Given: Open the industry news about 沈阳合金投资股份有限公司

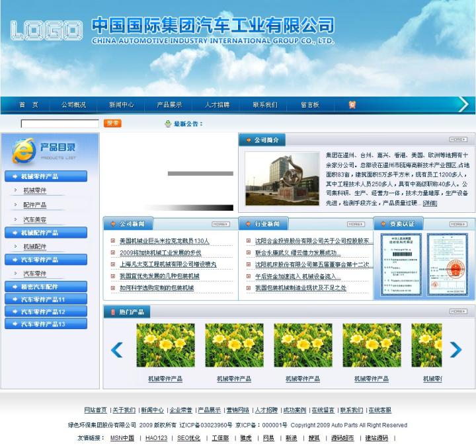Looking at the screenshot, I should (314, 241).
